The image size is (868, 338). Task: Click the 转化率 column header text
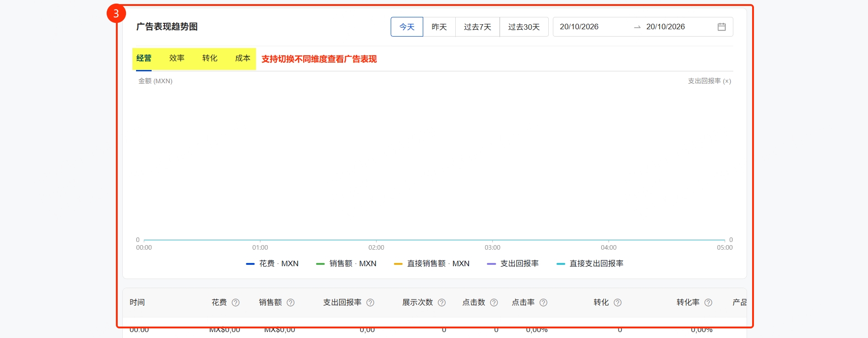(x=688, y=302)
